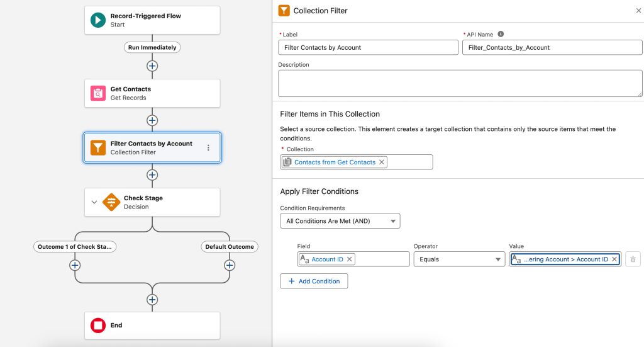Click the Record-Triggered Flow start icon
This screenshot has height=347, width=644.
pos(97,20)
